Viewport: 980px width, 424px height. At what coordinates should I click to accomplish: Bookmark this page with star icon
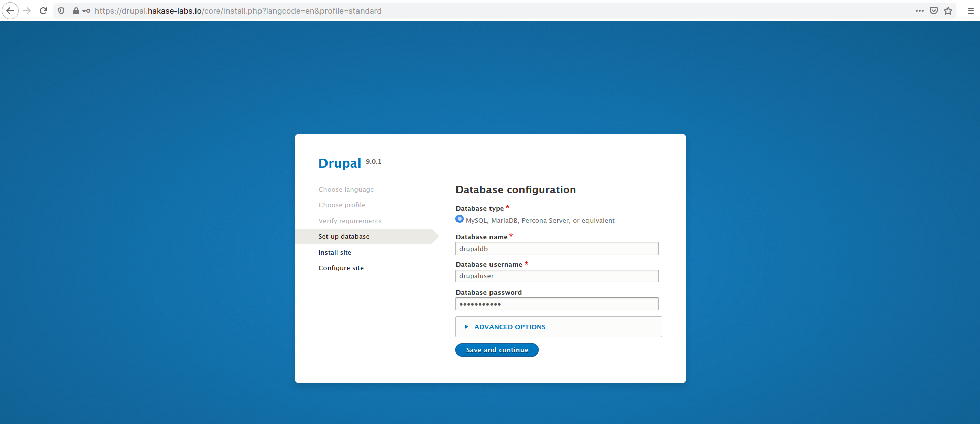(x=948, y=11)
